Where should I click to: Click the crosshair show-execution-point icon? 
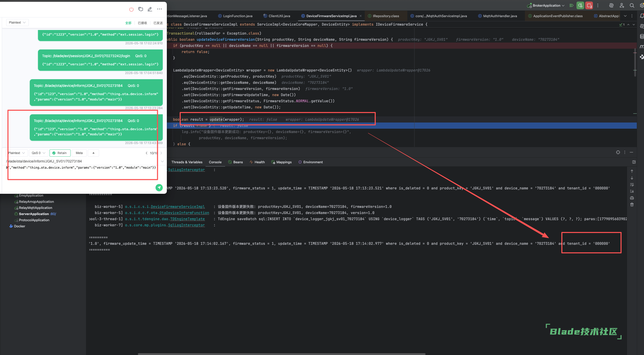pos(618,152)
